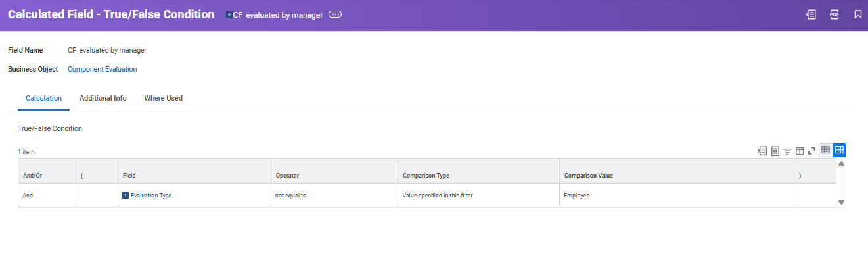868x262 pixels.
Task: Open Component Evaluation business object link
Action: click(x=103, y=69)
